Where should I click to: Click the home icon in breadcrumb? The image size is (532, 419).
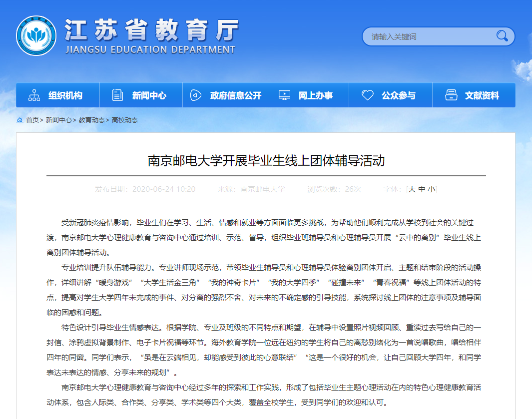[20, 120]
